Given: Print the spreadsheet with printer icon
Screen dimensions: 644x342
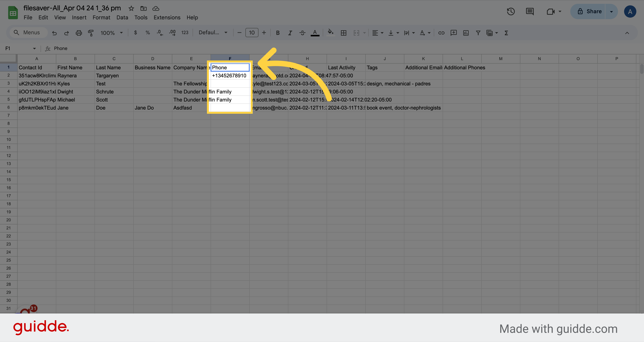Looking at the screenshot, I should [79, 33].
